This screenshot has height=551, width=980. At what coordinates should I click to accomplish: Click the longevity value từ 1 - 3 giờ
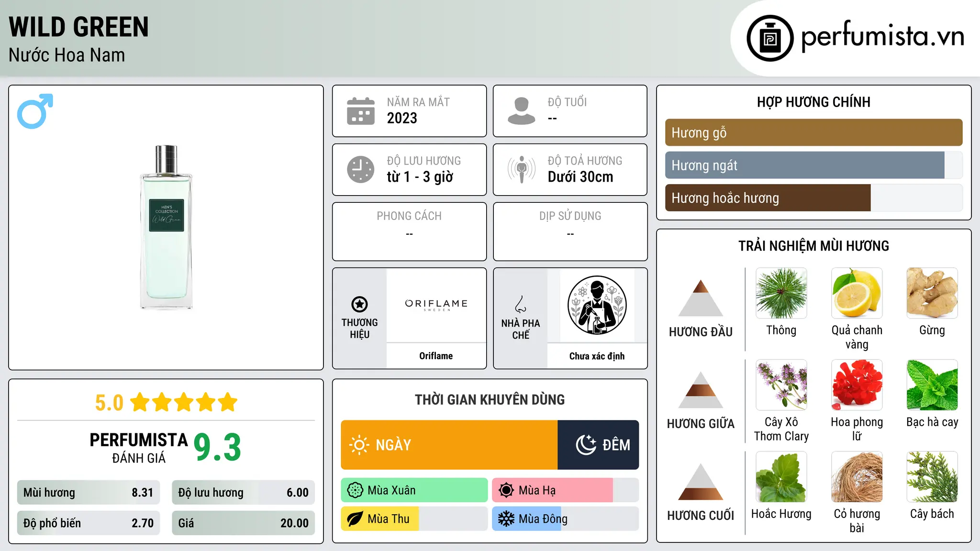(x=420, y=177)
